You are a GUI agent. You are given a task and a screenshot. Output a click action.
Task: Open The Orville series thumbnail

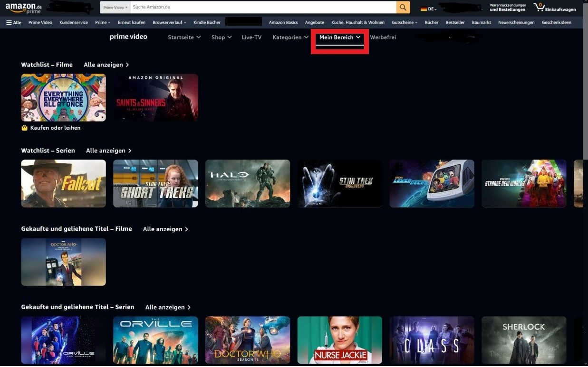(156, 340)
